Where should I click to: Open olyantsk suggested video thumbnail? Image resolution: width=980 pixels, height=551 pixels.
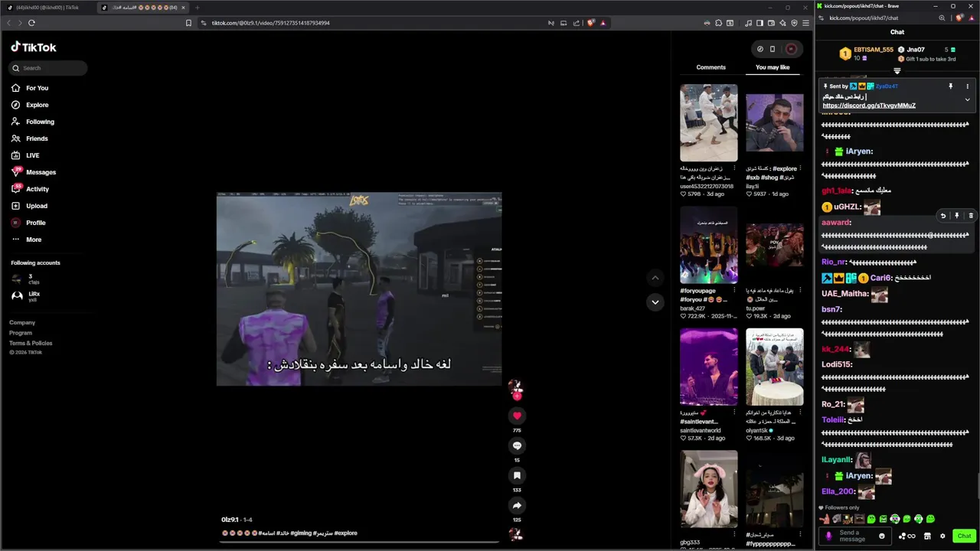coord(775,367)
